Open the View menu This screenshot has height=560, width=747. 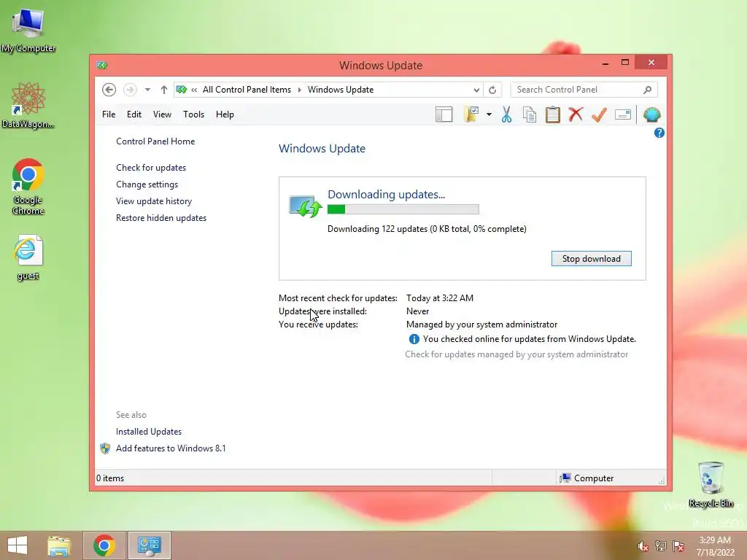[162, 114]
